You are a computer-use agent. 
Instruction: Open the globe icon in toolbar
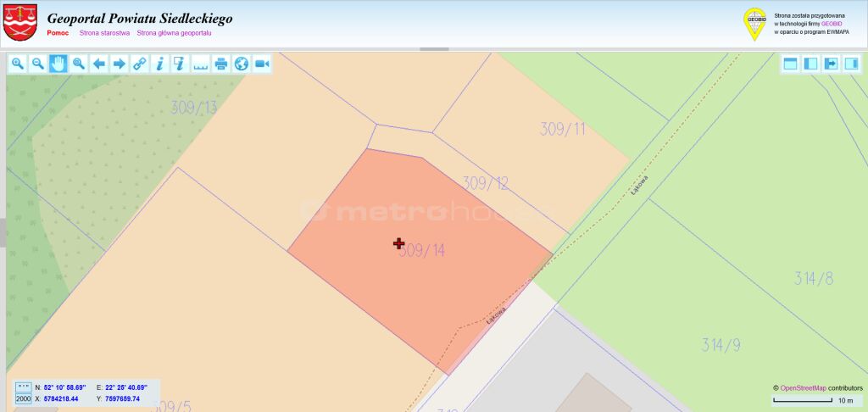point(242,64)
